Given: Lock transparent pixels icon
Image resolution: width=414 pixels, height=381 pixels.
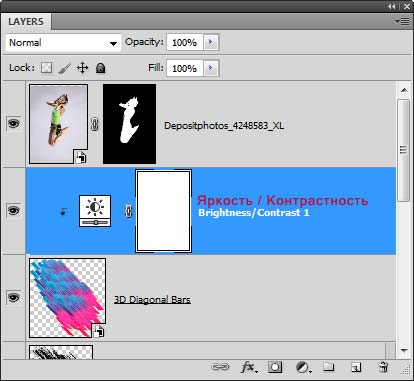Looking at the screenshot, I should pos(46,68).
